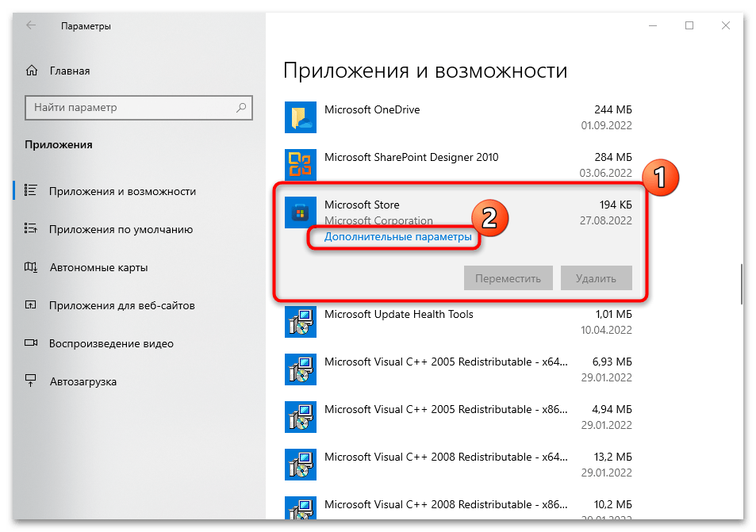Minimize the Параметры window
This screenshot has height=532, width=756.
click(653, 25)
